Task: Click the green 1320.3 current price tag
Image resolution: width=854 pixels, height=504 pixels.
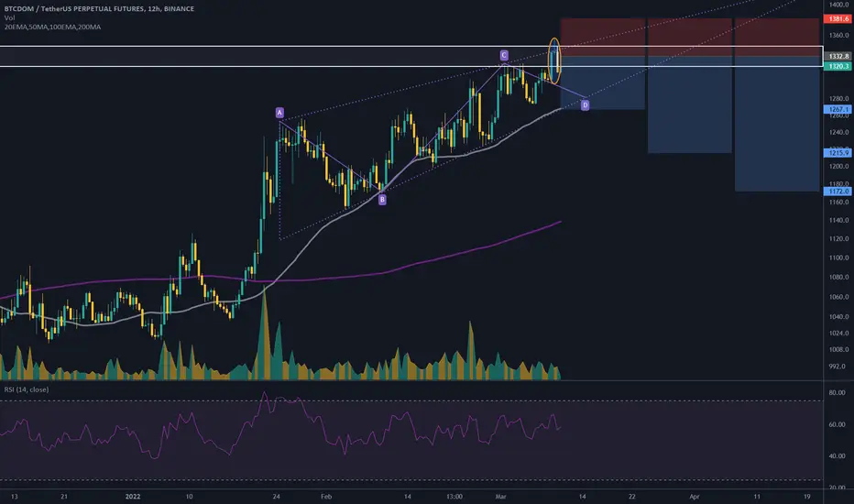Action: [x=838, y=66]
